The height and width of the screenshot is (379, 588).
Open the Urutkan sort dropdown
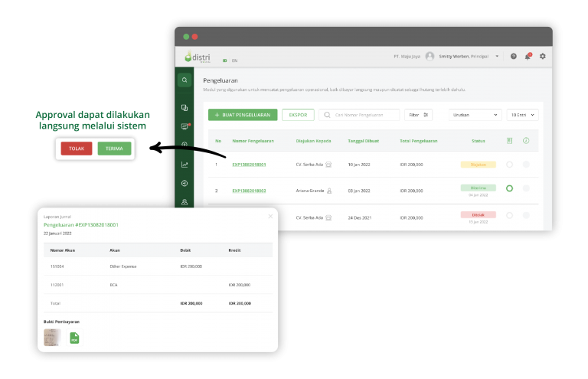(475, 115)
